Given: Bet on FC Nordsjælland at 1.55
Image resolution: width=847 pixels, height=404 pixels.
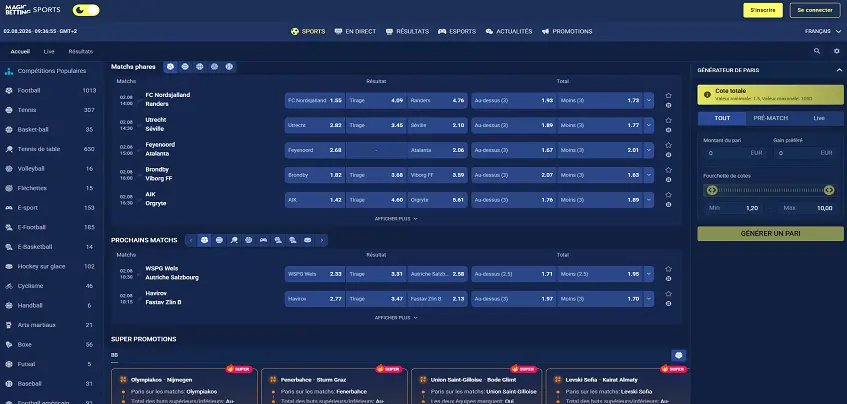Looking at the screenshot, I should tap(314, 100).
